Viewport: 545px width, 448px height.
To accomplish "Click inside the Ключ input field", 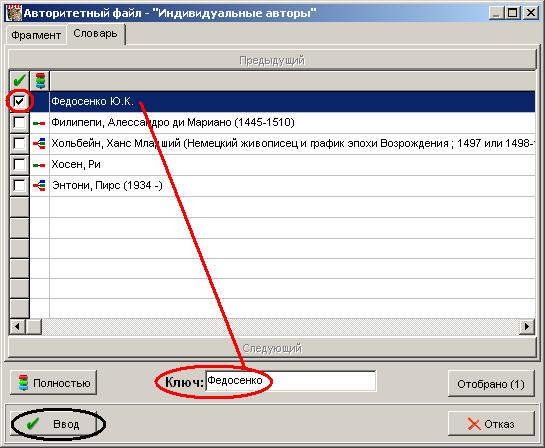I will (x=291, y=381).
